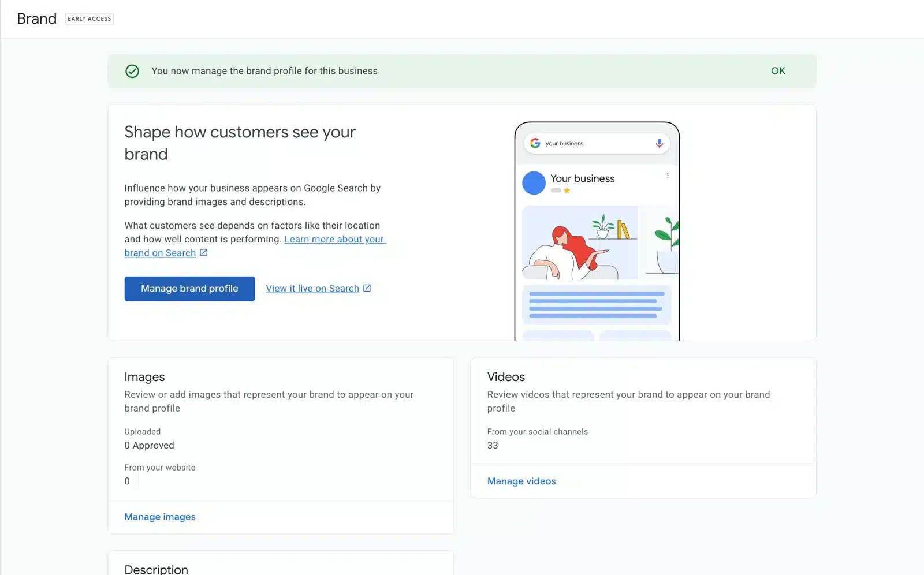Viewport: 924px width, 575px height.
Task: Click the blue circle business avatar
Action: (534, 183)
